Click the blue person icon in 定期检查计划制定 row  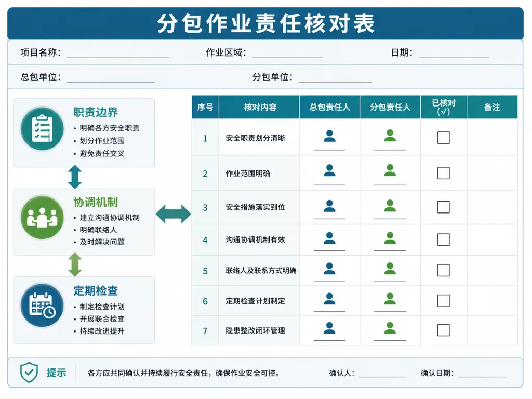329,299
